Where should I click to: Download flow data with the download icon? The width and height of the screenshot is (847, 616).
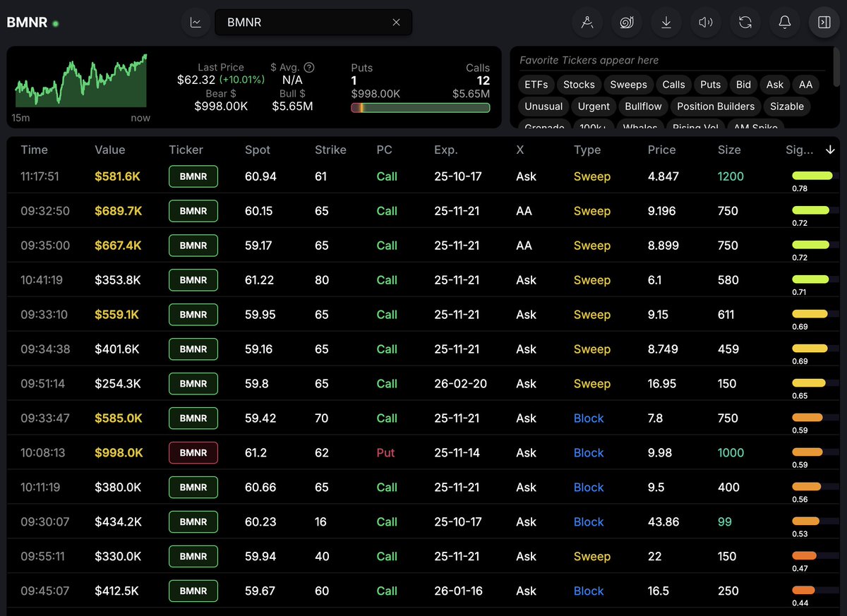tap(666, 23)
